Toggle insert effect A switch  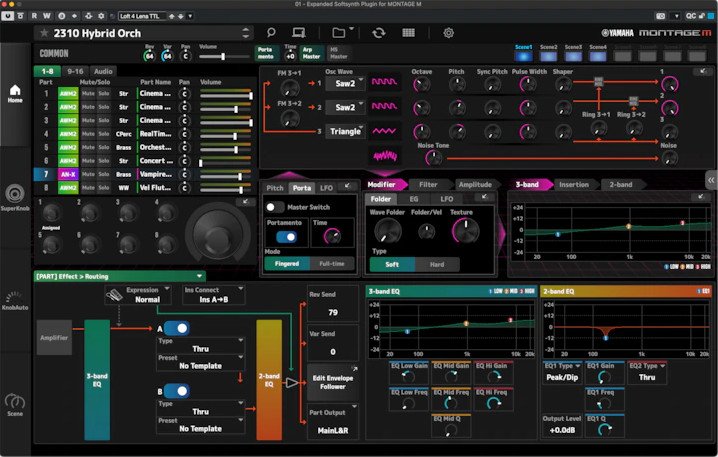(175, 327)
